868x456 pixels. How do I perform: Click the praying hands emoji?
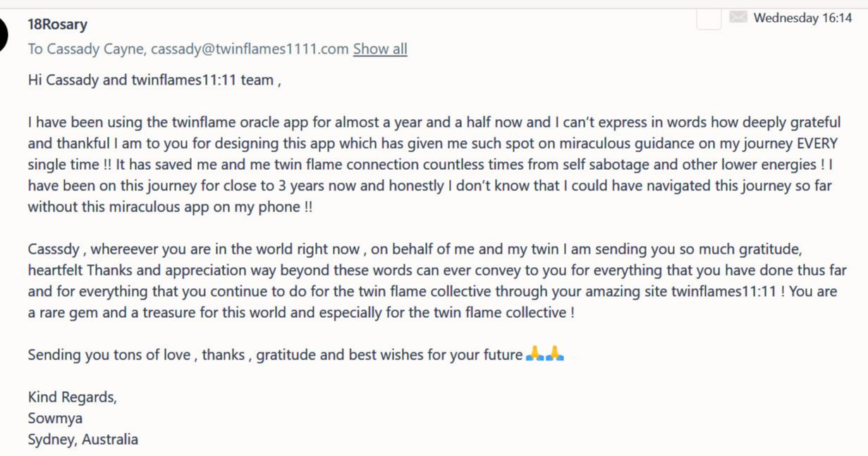tap(545, 354)
